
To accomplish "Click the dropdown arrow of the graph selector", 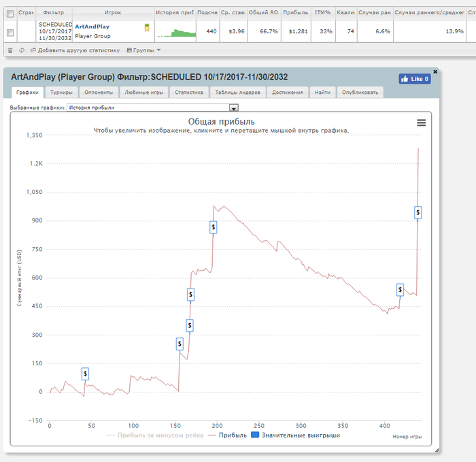I will click(x=234, y=108).
